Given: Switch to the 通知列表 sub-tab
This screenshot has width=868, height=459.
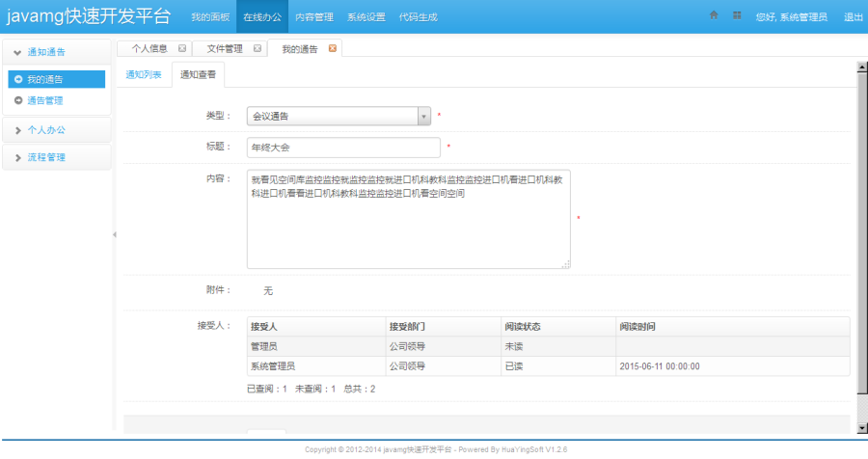Looking at the screenshot, I should 144,75.
